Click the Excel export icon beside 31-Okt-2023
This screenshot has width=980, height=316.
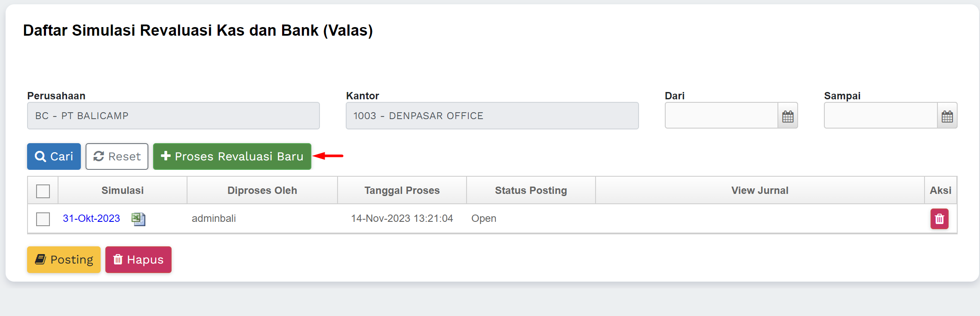coord(138,219)
